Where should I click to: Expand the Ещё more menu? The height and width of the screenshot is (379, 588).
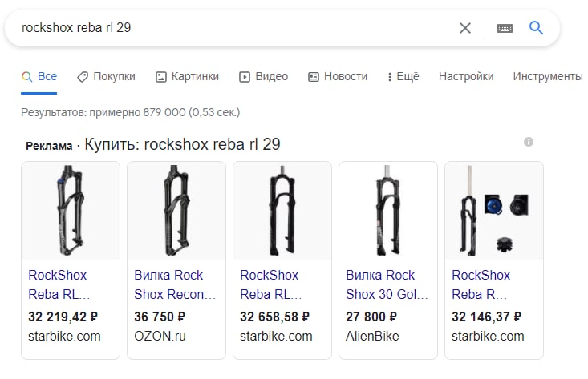pyautogui.click(x=403, y=76)
